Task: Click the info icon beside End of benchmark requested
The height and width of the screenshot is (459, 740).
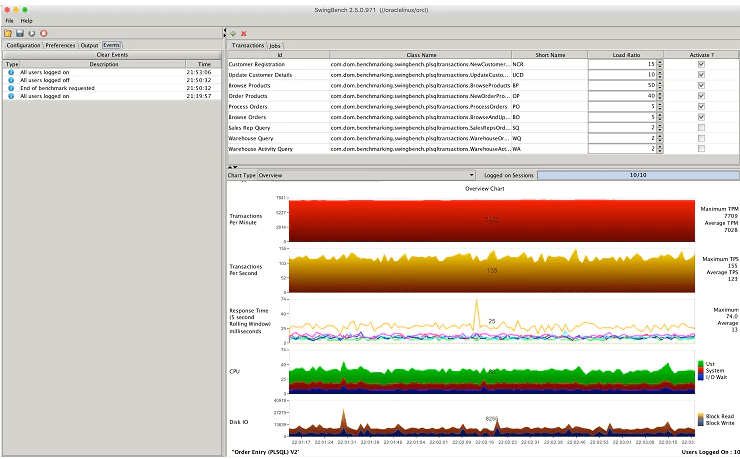Action: point(11,88)
